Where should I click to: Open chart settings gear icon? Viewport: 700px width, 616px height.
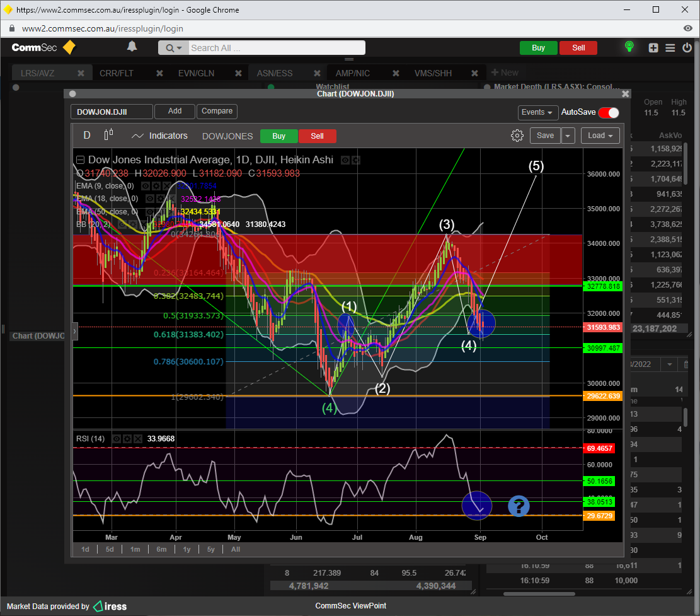[517, 136]
